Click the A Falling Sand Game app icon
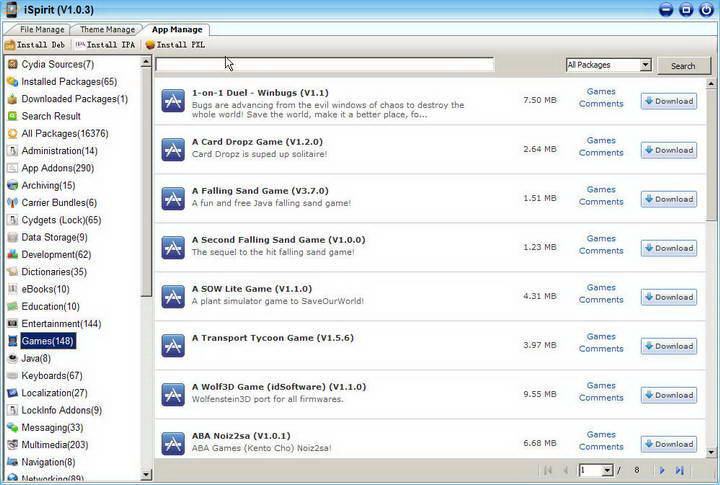The height and width of the screenshot is (485, 720). point(173,199)
